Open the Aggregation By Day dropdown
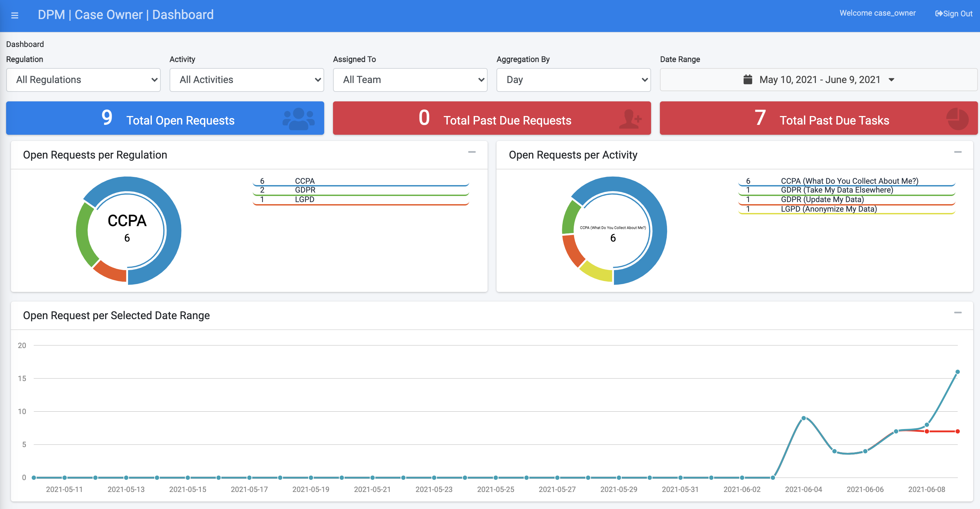 573,80
